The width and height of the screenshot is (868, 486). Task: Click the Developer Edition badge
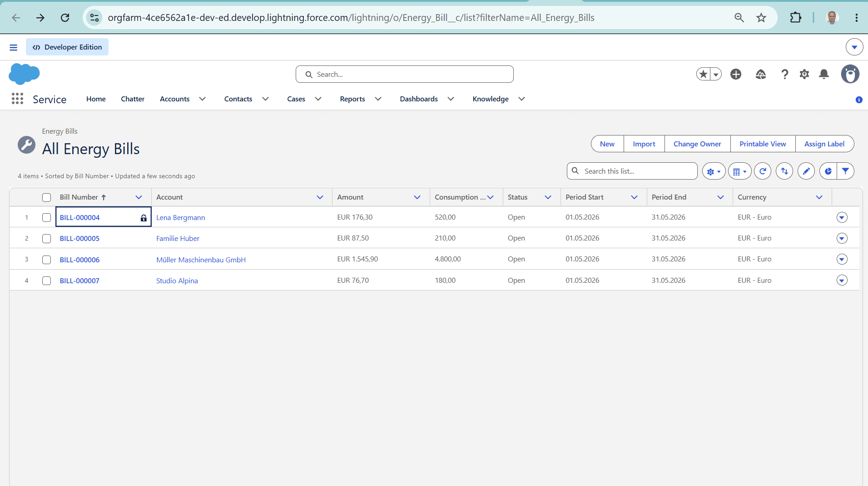coord(67,47)
